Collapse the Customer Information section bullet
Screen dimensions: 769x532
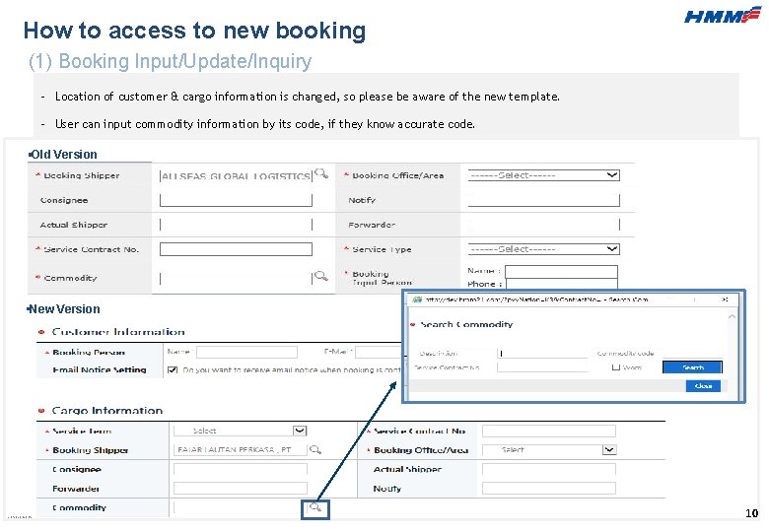[x=41, y=332]
